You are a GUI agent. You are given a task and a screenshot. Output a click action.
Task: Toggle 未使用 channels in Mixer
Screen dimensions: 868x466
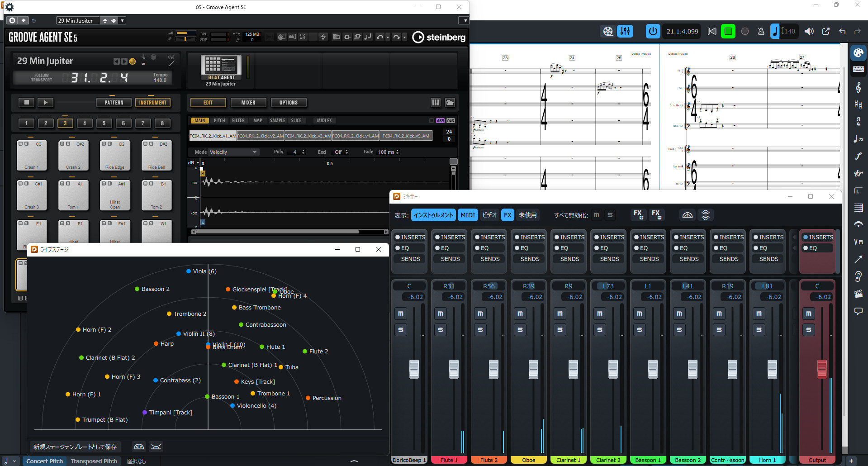pos(527,215)
